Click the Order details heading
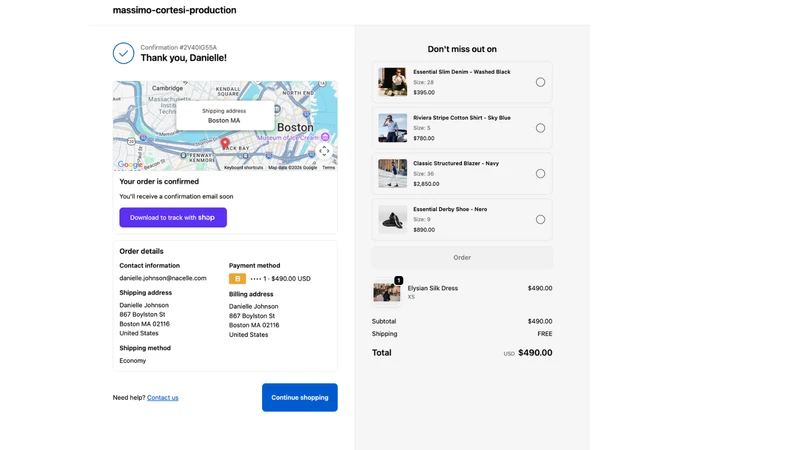This screenshot has width=800, height=450. coord(141,251)
